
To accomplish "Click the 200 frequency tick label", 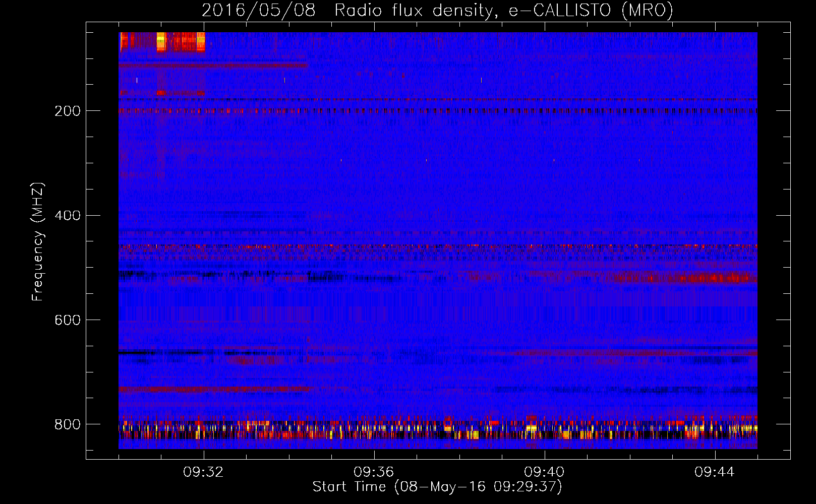I will (68, 111).
